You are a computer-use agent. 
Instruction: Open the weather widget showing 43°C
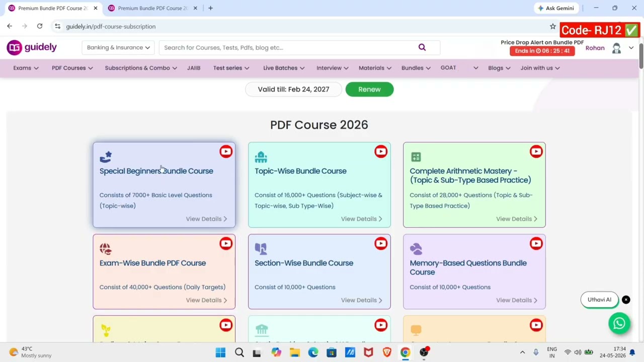click(x=30, y=352)
